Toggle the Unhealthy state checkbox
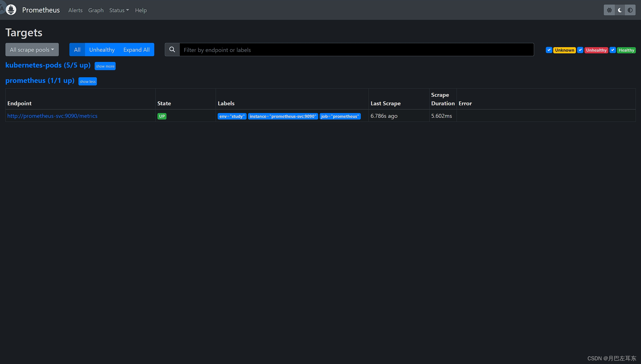Screen dimensions: 641x364 click(580, 50)
